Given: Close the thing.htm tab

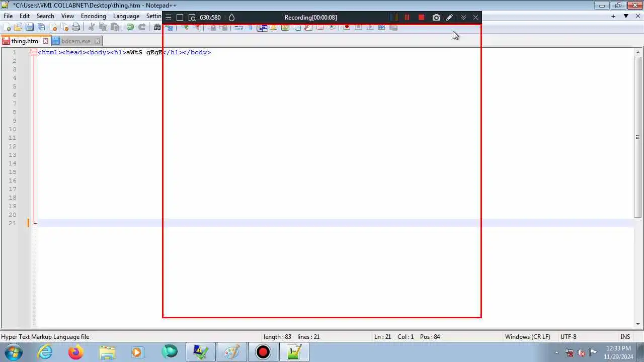Looking at the screenshot, I should pos(45,41).
